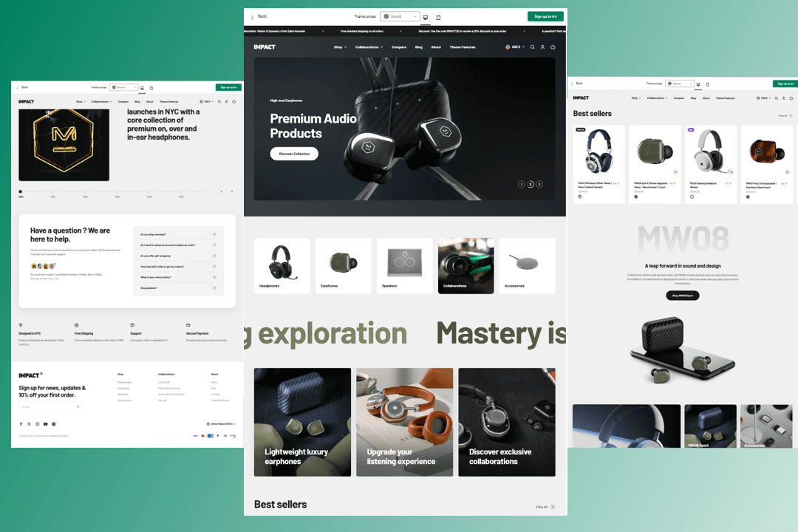Open Theme styles Sound dropdown in center panel

(x=400, y=16)
